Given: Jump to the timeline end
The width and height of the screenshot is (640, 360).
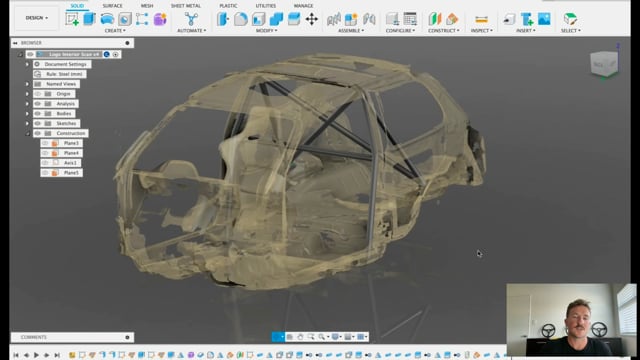Looking at the screenshot, I should [57, 355].
